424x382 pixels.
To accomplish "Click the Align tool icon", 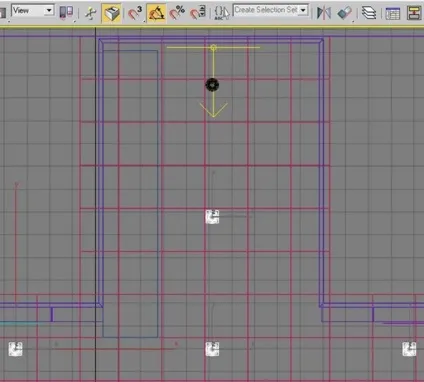I will tap(344, 13).
